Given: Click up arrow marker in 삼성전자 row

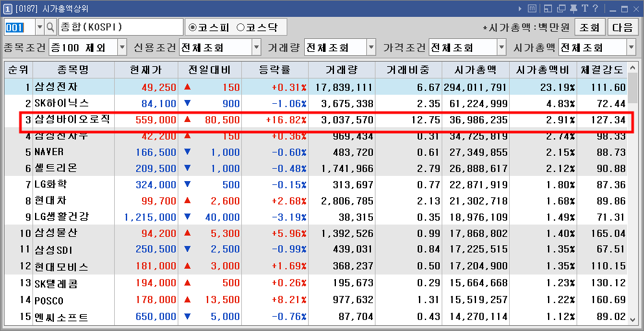Looking at the screenshot, I should [x=187, y=87].
